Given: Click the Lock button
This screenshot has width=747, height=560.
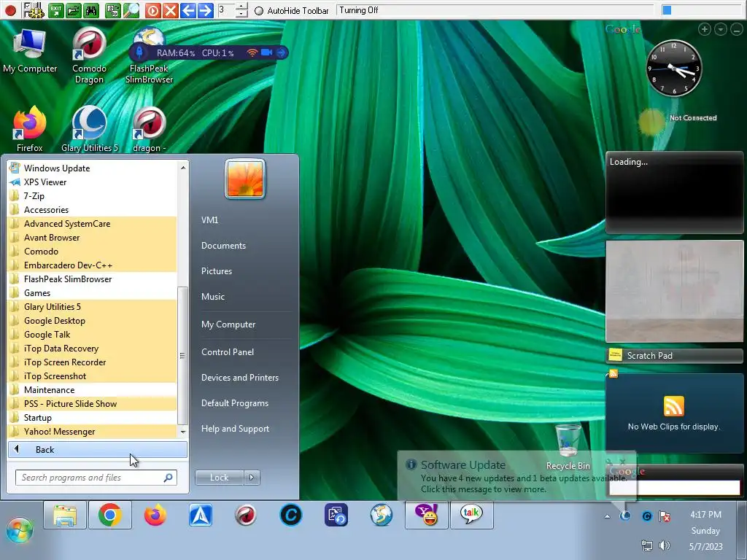Looking at the screenshot, I should [x=219, y=478].
